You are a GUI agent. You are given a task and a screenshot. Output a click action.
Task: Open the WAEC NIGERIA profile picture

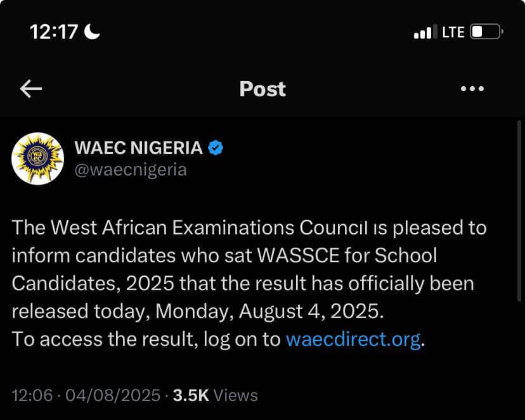coord(37,159)
